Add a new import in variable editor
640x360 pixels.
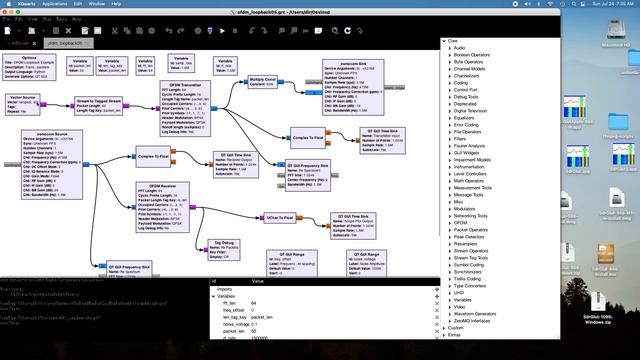pos(437,289)
